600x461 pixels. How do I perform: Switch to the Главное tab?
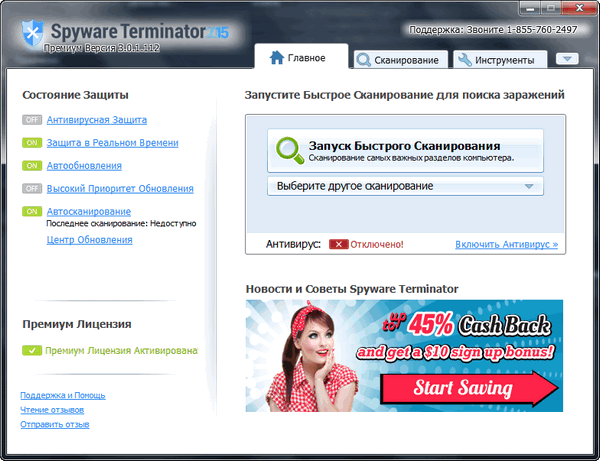pyautogui.click(x=302, y=57)
